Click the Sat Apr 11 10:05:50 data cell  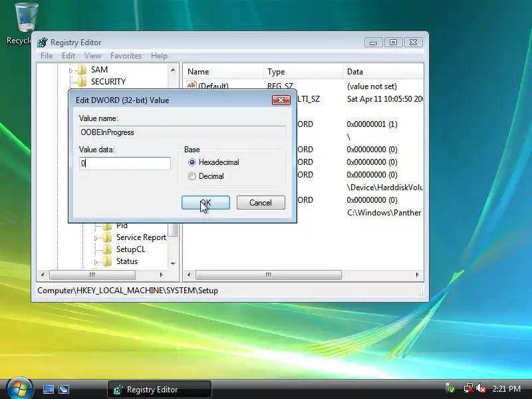[385, 98]
